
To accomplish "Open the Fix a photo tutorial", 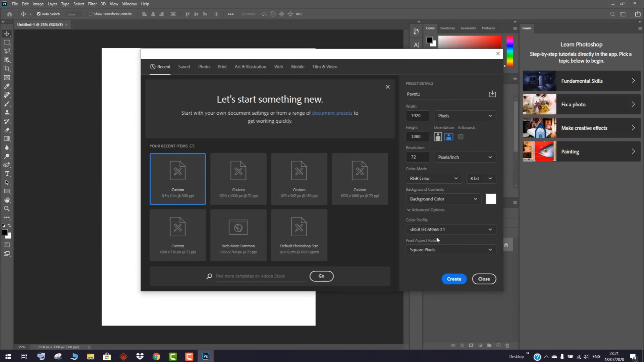I will [x=581, y=104].
